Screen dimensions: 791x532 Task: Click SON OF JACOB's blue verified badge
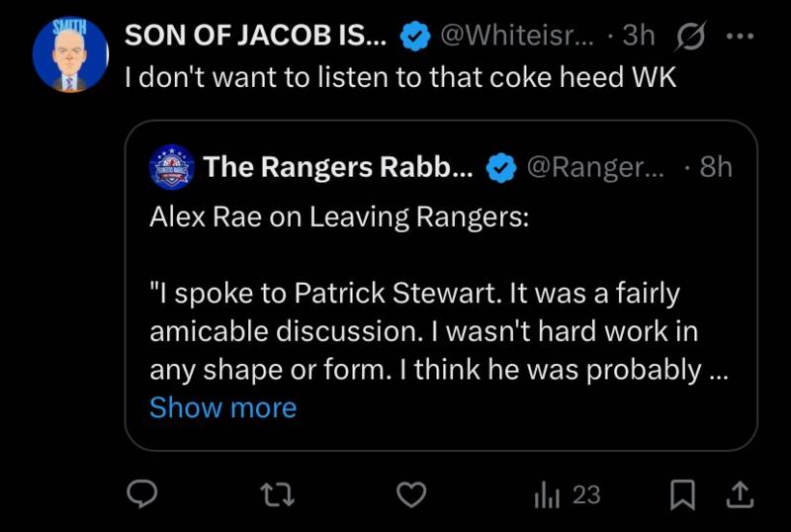click(414, 36)
